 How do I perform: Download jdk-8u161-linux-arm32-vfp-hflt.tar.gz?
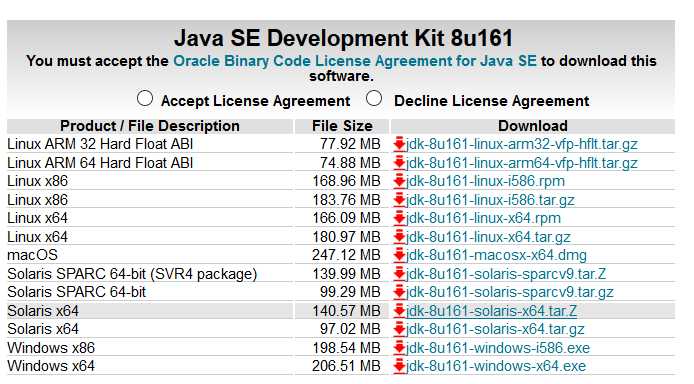tap(522, 144)
